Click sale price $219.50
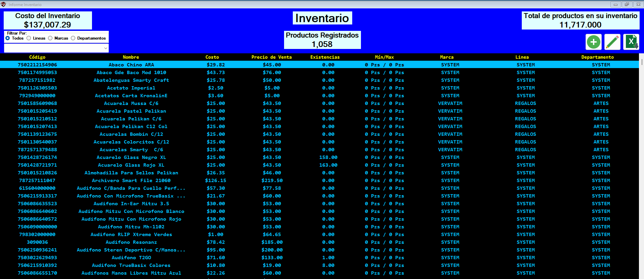The width and height of the screenshot is (644, 279). [x=272, y=180]
